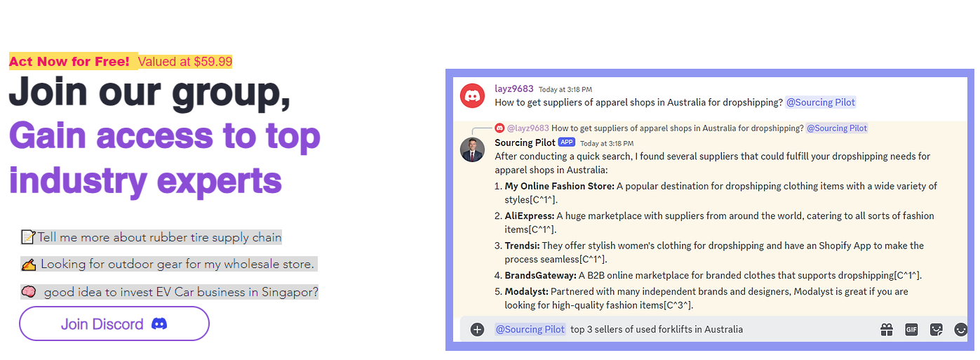The height and width of the screenshot is (360, 980).
Task: Click the writing hand emoji before outdoor gear
Action: (29, 265)
